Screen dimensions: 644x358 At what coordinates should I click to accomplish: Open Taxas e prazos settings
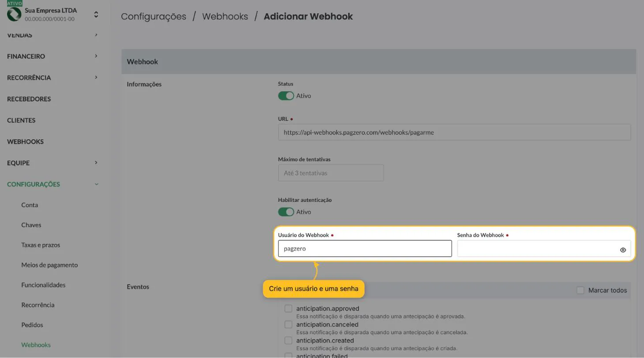point(41,245)
